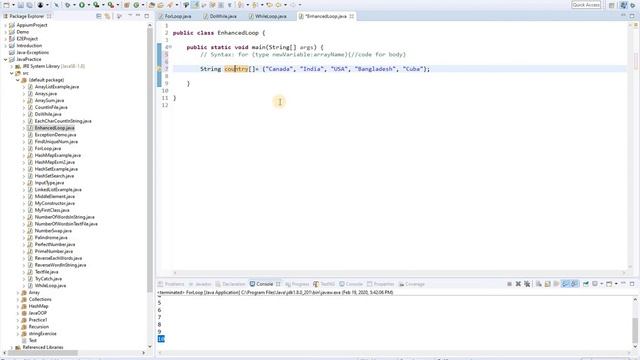Open the Run button dropdown arrow
The height and width of the screenshot is (360, 640).
(89, 5)
